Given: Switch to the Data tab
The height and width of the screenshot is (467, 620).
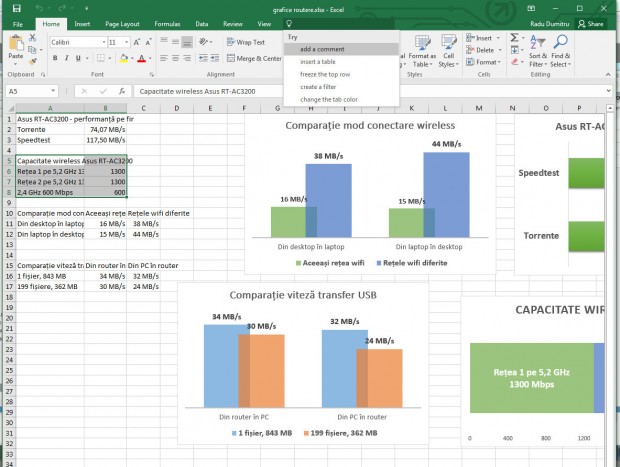Looking at the screenshot, I should pos(202,24).
